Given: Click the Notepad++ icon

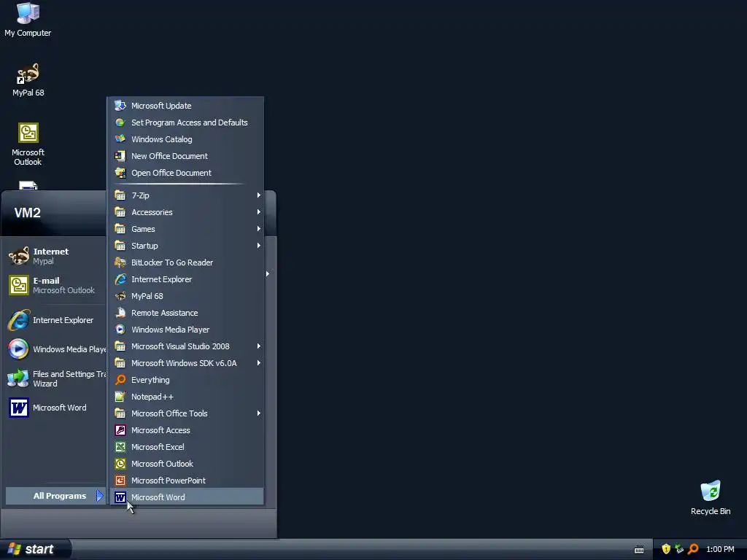Looking at the screenshot, I should pyautogui.click(x=120, y=397).
